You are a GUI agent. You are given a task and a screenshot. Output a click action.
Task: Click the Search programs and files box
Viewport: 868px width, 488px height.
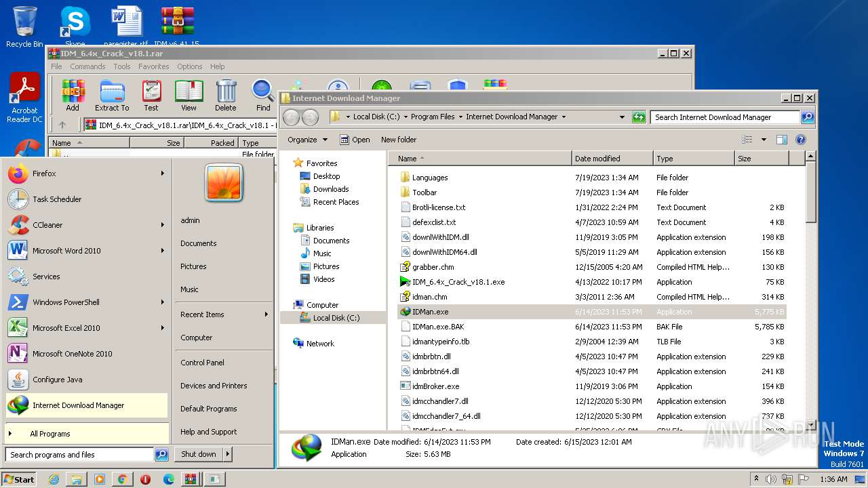79,455
